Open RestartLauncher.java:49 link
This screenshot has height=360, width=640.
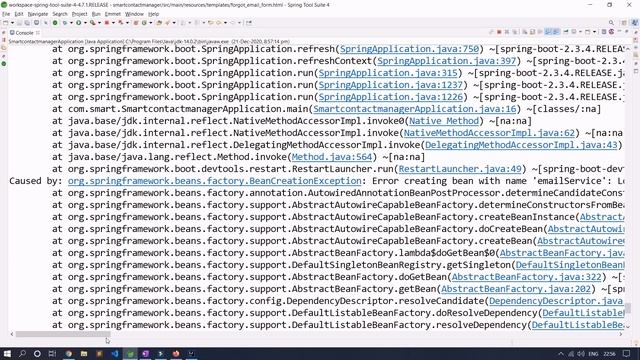460,169
